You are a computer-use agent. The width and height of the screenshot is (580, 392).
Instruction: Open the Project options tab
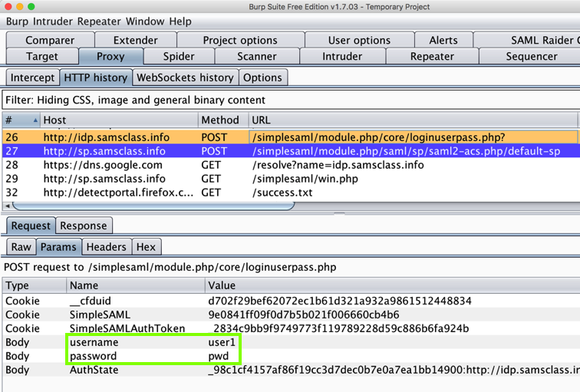(x=240, y=40)
